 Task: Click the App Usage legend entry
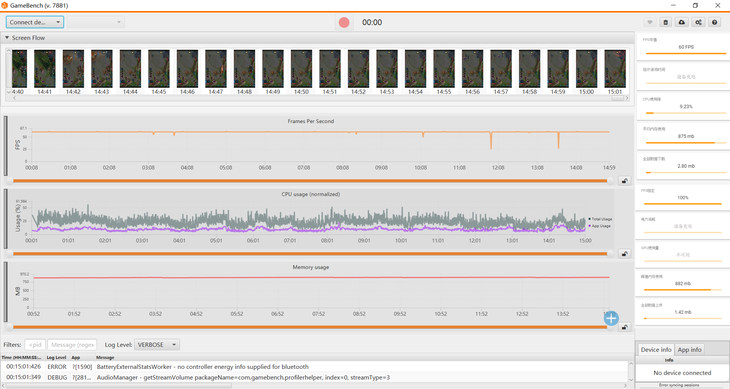(600, 226)
